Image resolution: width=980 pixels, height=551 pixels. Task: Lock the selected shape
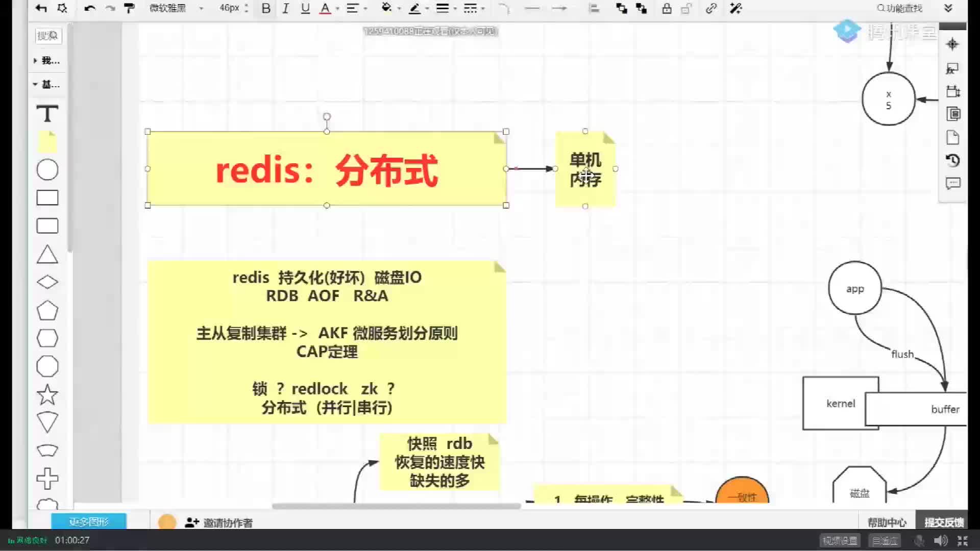click(667, 8)
